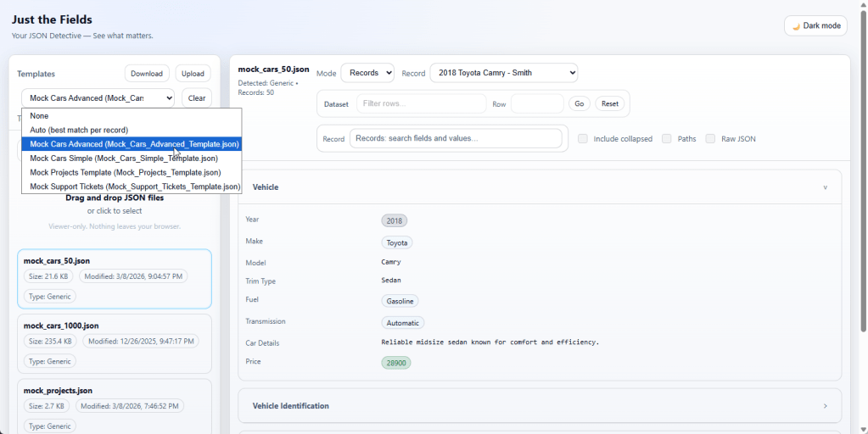Open the mock_cars_1000.json file card
This screenshot has width=868, height=434.
point(114,342)
